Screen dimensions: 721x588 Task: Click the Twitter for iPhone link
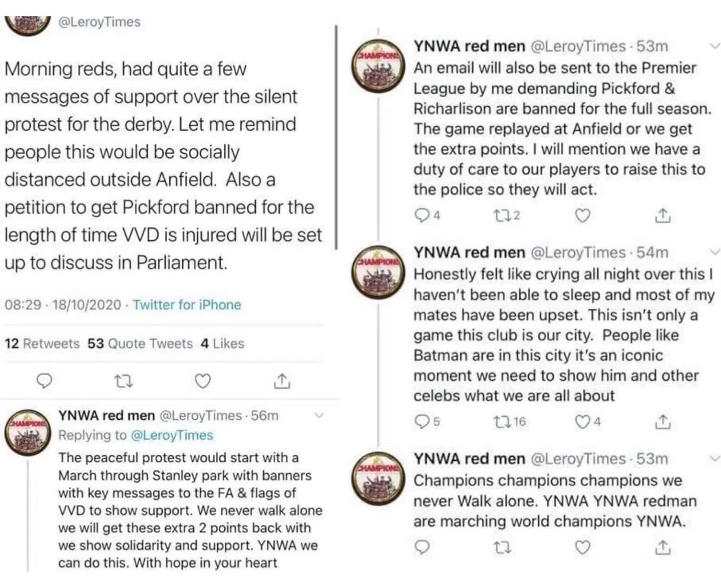click(x=187, y=305)
